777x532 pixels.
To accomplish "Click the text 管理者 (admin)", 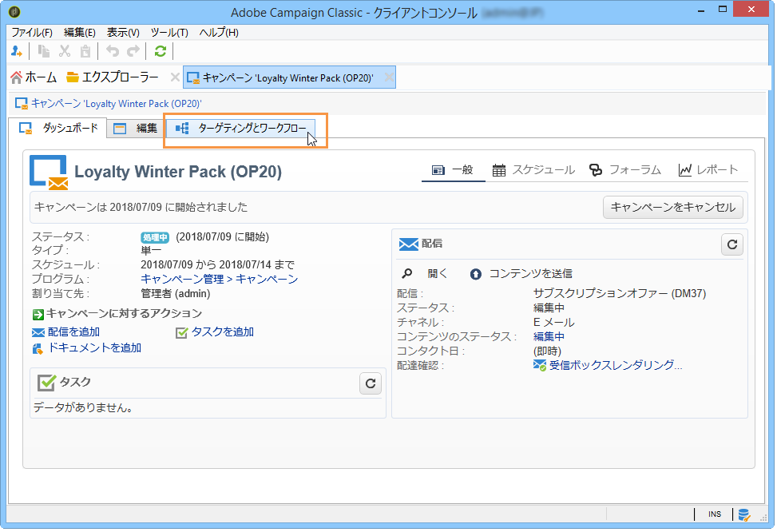I will tap(176, 293).
